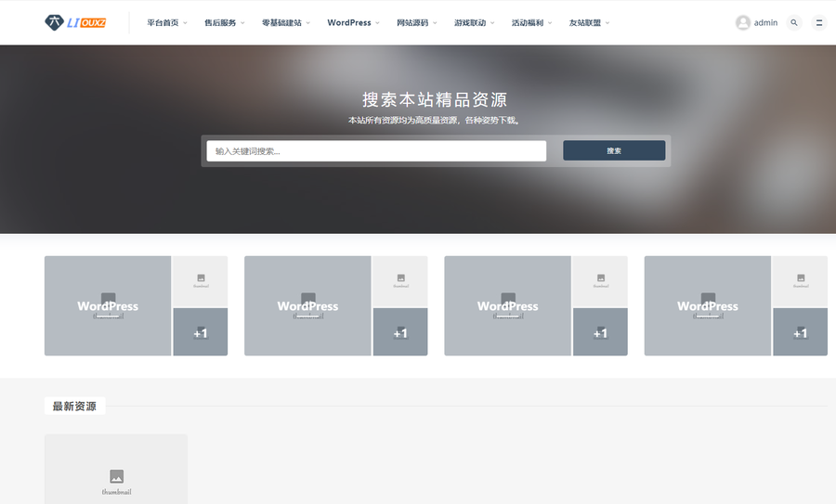Open the 游戏联动 navigation menu
836x504 pixels.
(x=474, y=22)
